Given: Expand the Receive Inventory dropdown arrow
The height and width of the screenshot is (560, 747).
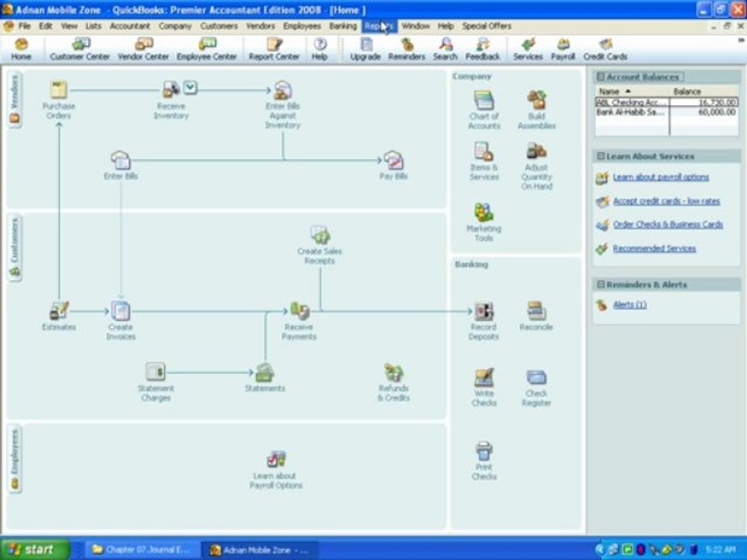Looking at the screenshot, I should tap(190, 87).
